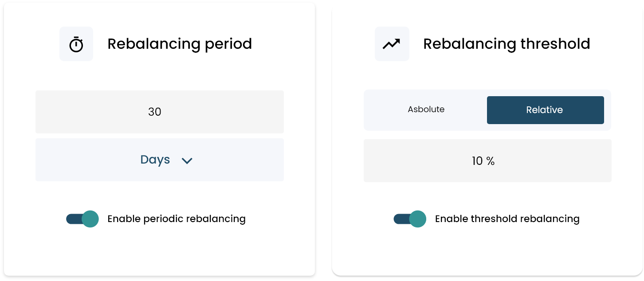Click the 10 % threshold input field
Screen dimensions: 644x281
click(x=487, y=161)
